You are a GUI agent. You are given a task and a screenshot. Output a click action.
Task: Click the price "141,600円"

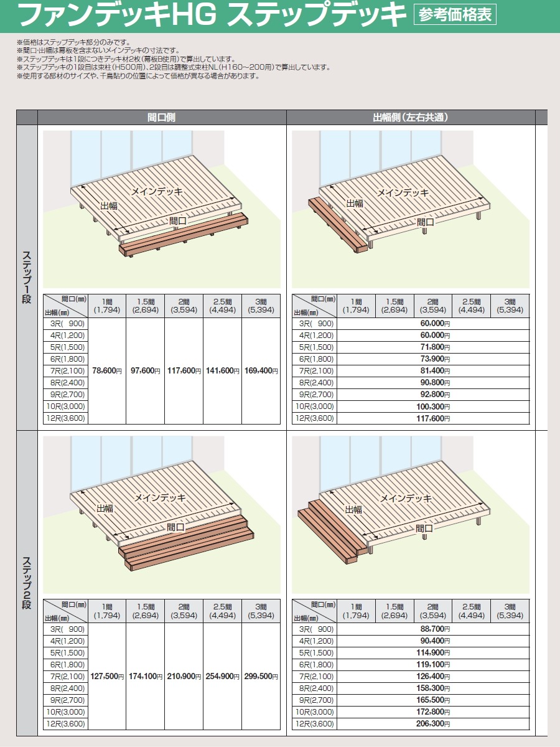[223, 371]
